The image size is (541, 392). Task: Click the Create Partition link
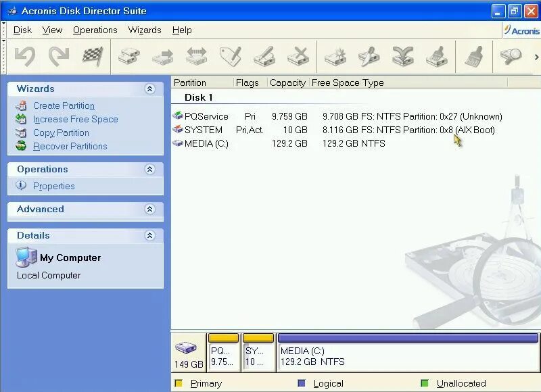click(64, 106)
